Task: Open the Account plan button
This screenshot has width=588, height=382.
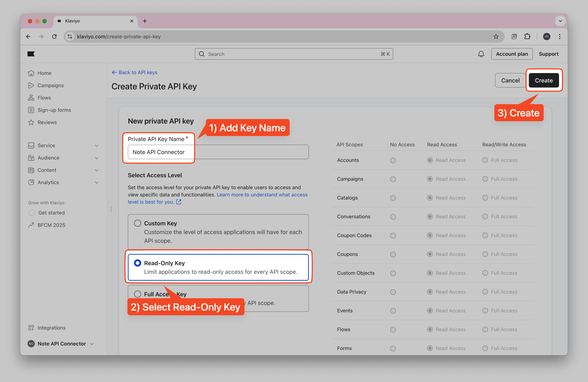Action: 512,54
